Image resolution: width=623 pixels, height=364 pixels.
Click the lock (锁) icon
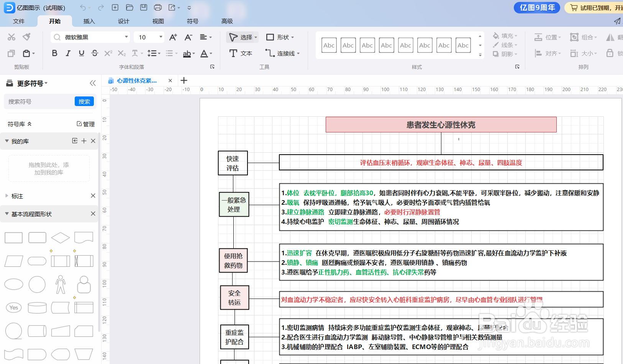[610, 54]
